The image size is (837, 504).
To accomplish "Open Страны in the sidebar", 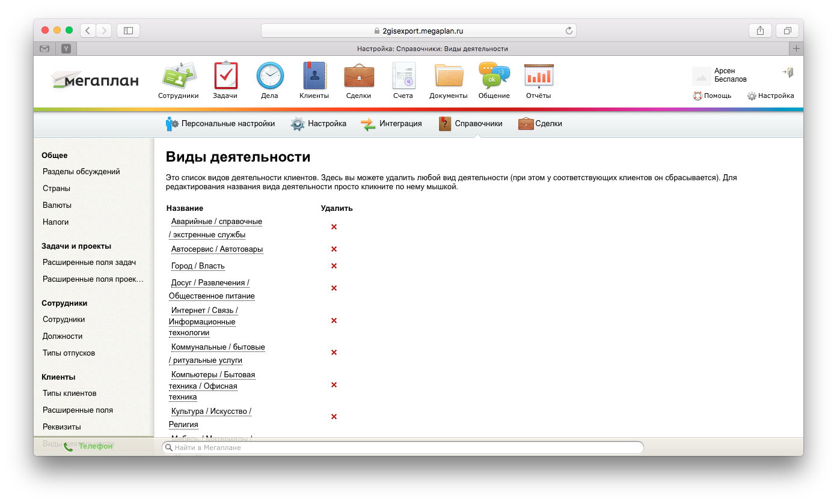I will coord(57,189).
